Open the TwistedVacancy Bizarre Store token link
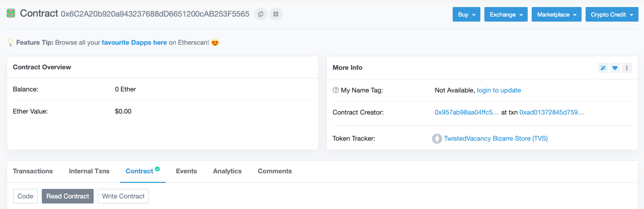This screenshot has width=644, height=209. pos(495,139)
